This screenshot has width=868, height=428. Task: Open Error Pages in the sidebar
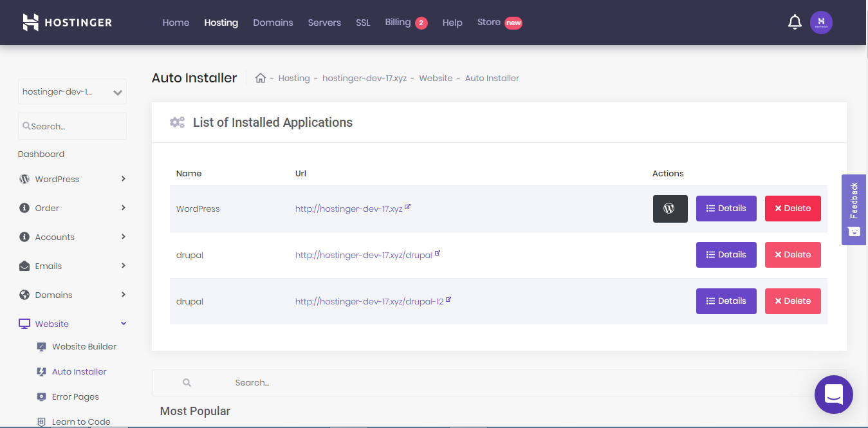pyautogui.click(x=75, y=396)
